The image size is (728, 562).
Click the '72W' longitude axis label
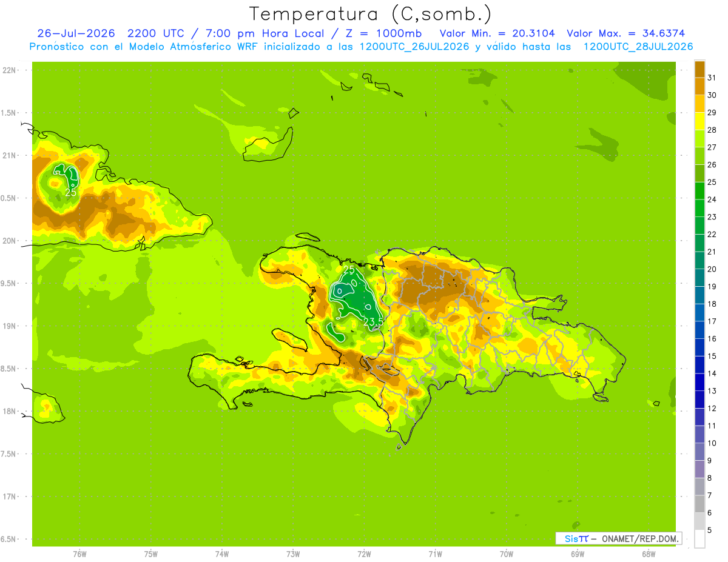(x=364, y=554)
